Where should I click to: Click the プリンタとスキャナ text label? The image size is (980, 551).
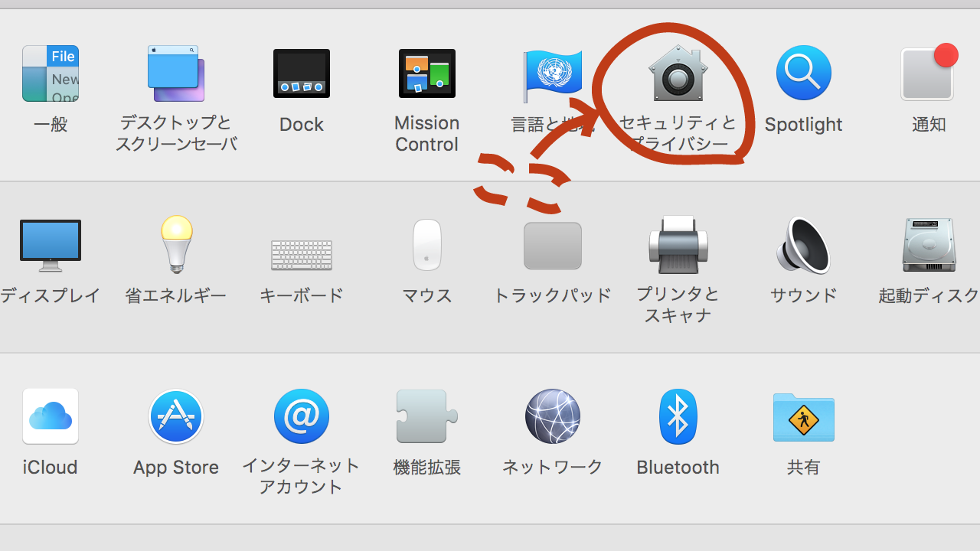[x=678, y=305]
